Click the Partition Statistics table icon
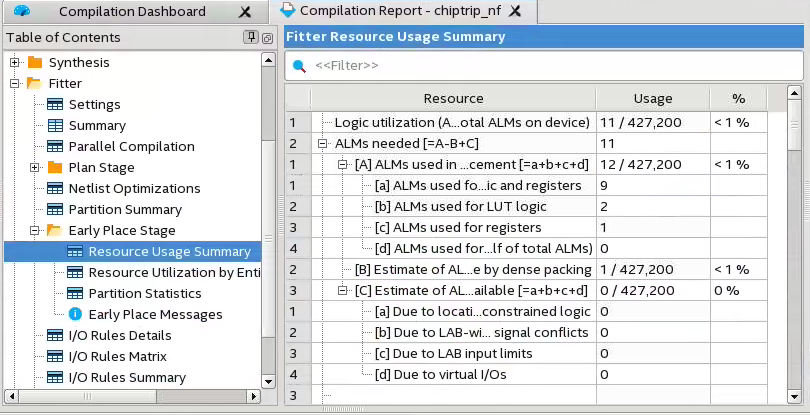Viewport: 810px width, 415px height. click(75, 293)
